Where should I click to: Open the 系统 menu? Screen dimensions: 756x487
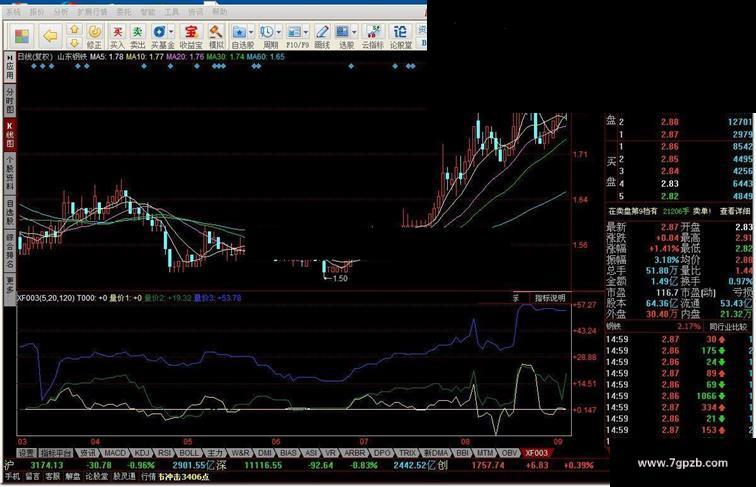[13, 12]
